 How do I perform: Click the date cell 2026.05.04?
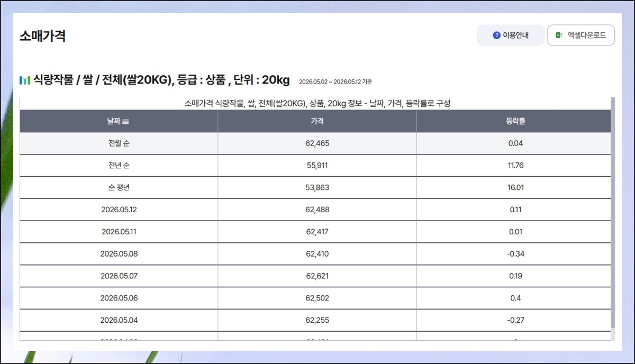[x=119, y=320]
